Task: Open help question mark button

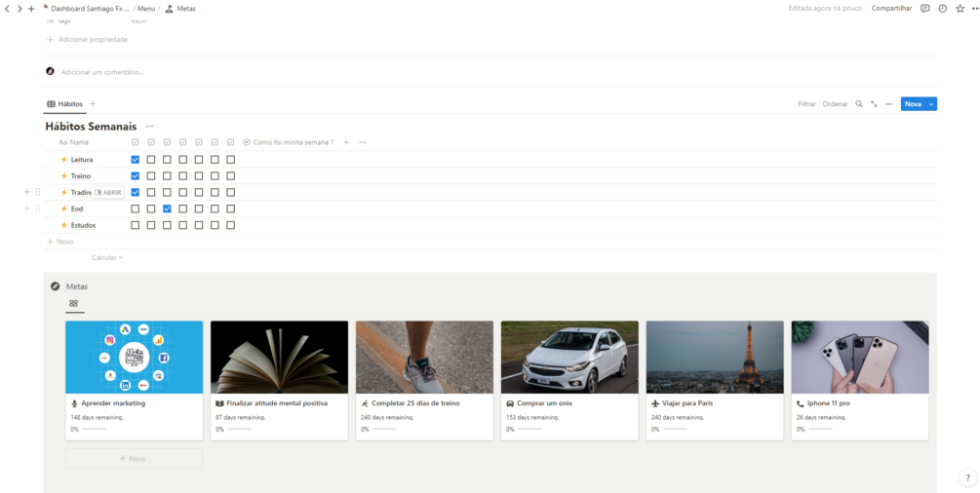Action: pyautogui.click(x=967, y=477)
